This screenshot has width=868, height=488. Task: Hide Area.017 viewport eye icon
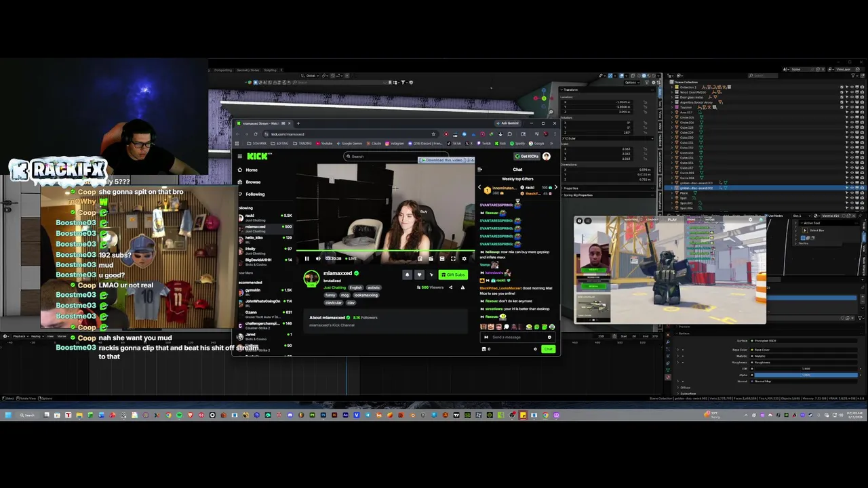[x=852, y=113]
